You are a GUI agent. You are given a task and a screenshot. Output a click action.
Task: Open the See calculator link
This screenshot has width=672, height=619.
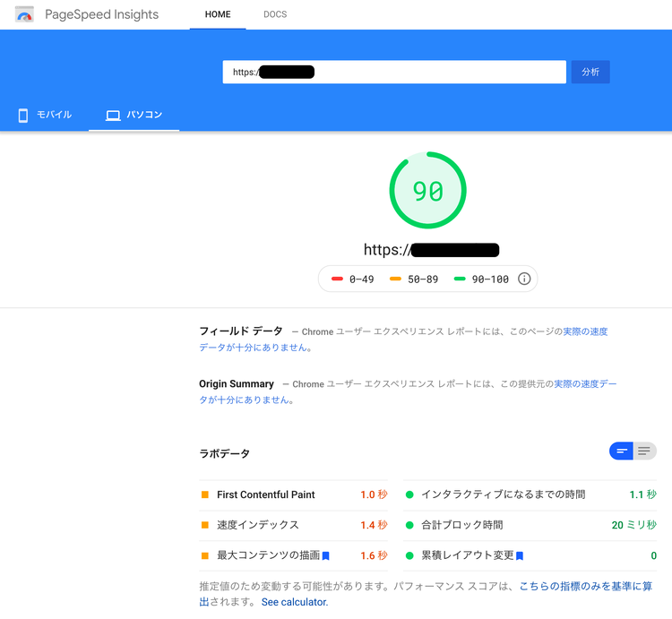(295, 602)
